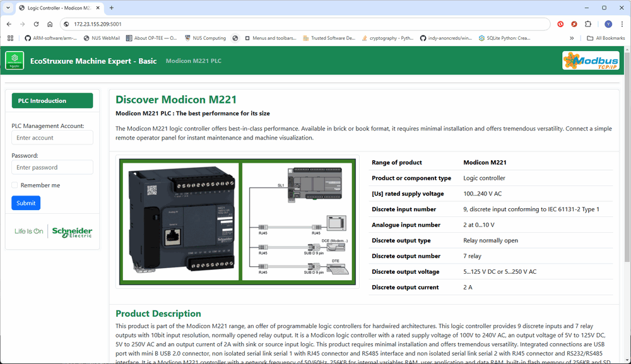Click the Discrete output voltage label

click(405, 271)
